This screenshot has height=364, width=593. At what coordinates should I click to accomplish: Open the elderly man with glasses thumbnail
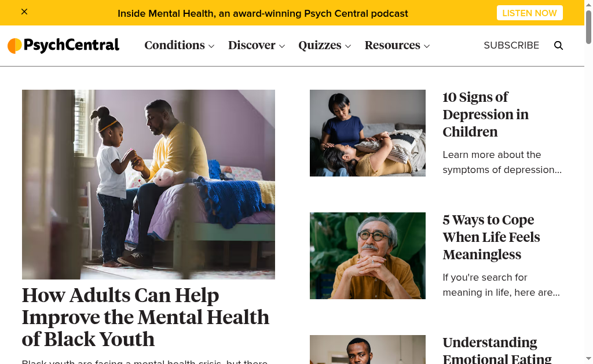click(x=368, y=256)
